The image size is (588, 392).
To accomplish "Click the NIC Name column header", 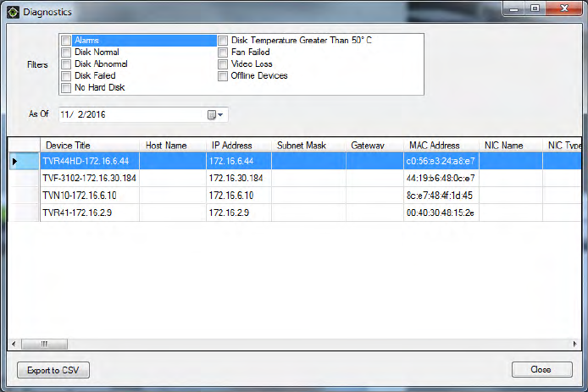I will point(511,146).
